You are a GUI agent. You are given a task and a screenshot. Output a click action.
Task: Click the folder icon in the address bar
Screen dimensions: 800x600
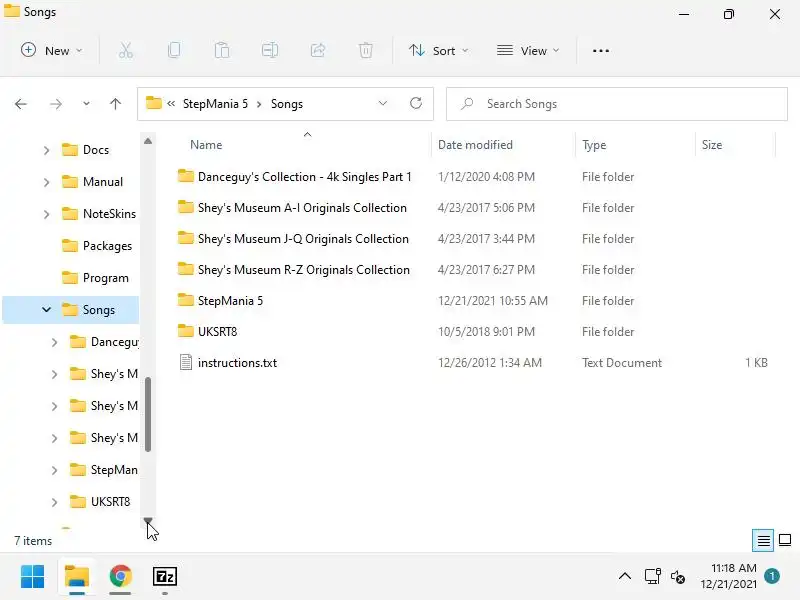click(x=154, y=103)
